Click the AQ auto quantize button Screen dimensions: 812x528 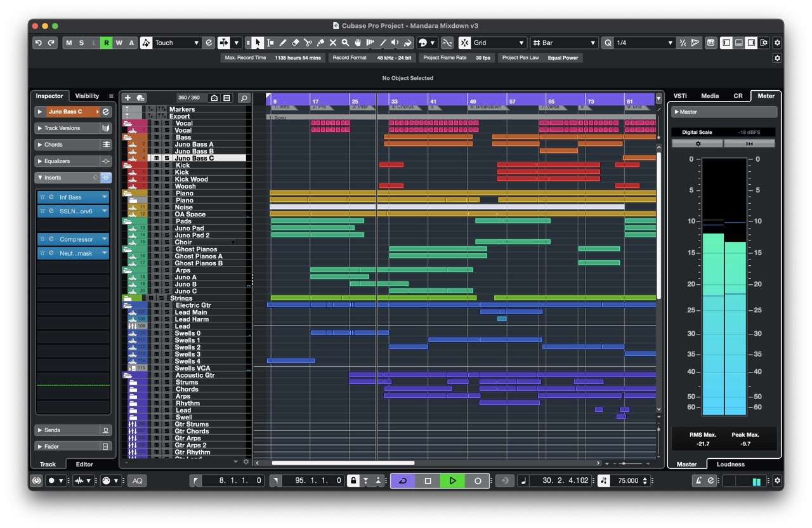137,481
